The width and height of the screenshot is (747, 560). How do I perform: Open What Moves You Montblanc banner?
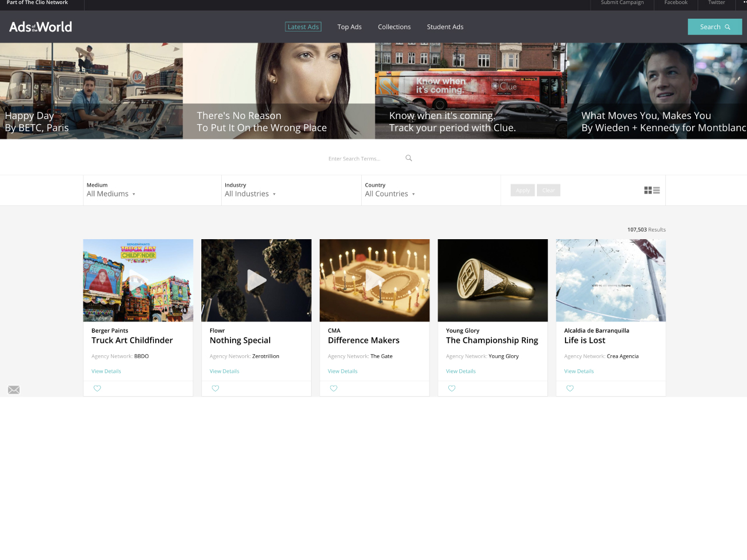tap(657, 91)
